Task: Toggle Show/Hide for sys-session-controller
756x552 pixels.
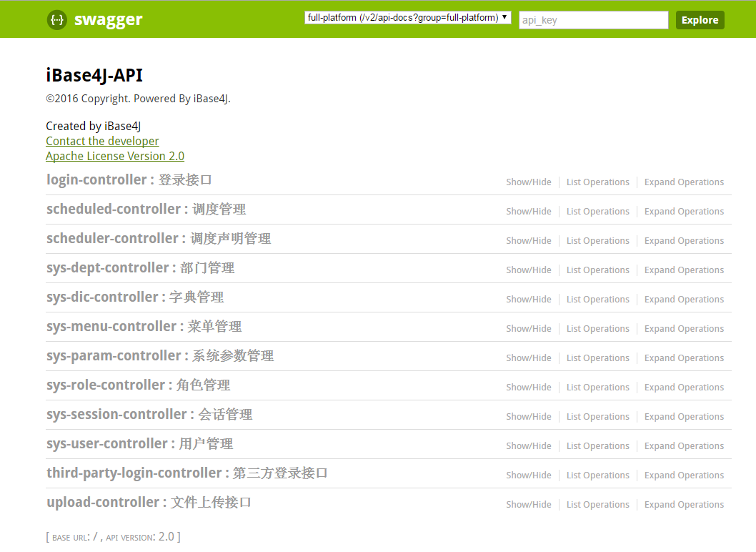Action: (x=529, y=416)
